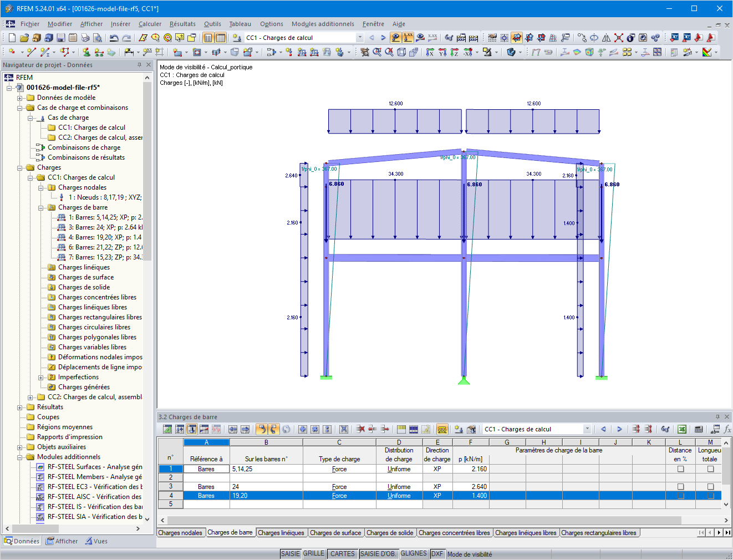Collapse the Charges tree node
Screen dimensions: 733x560
(x=20, y=167)
